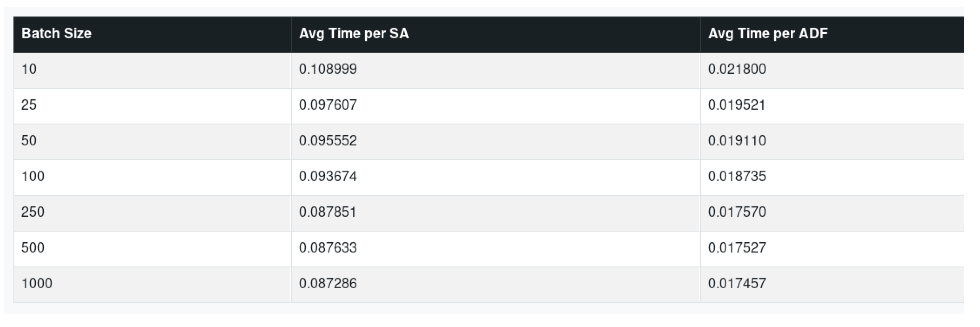The height and width of the screenshot is (327, 980).
Task: Click the value 0.021800 cell
Action: (737, 69)
